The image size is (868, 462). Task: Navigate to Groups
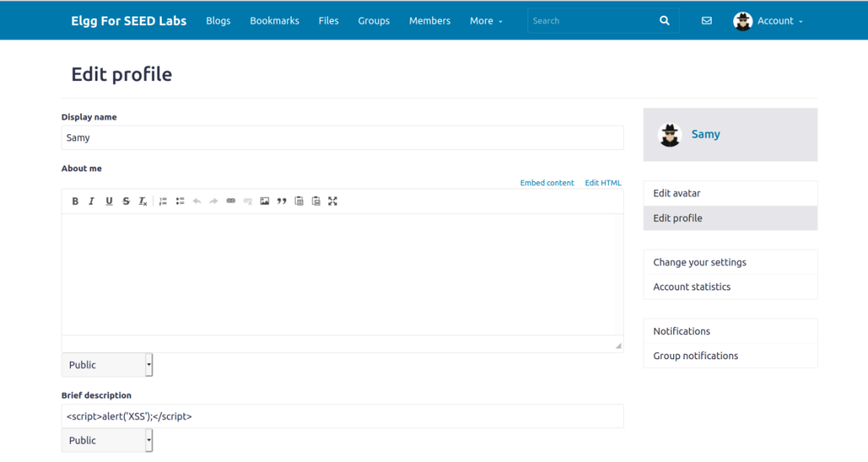click(374, 21)
